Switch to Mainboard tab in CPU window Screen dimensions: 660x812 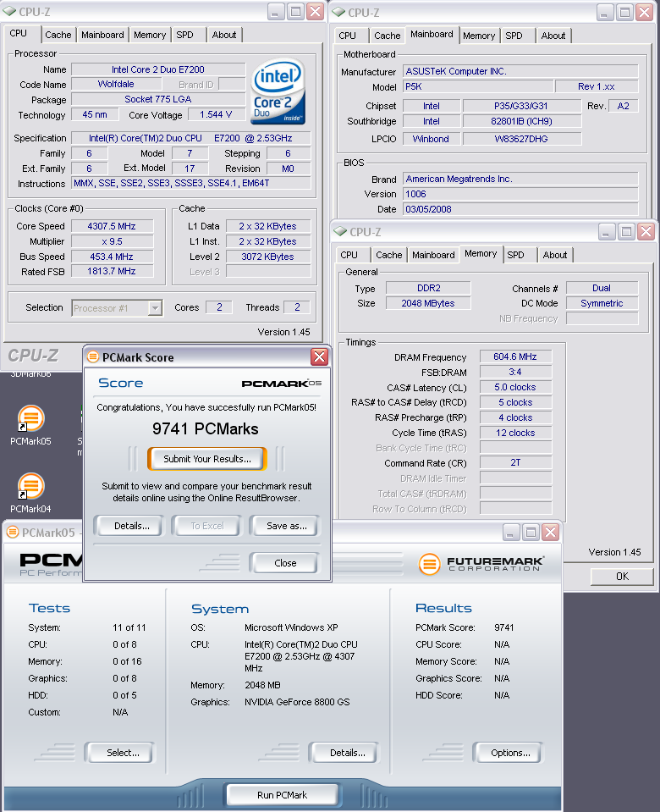point(102,35)
